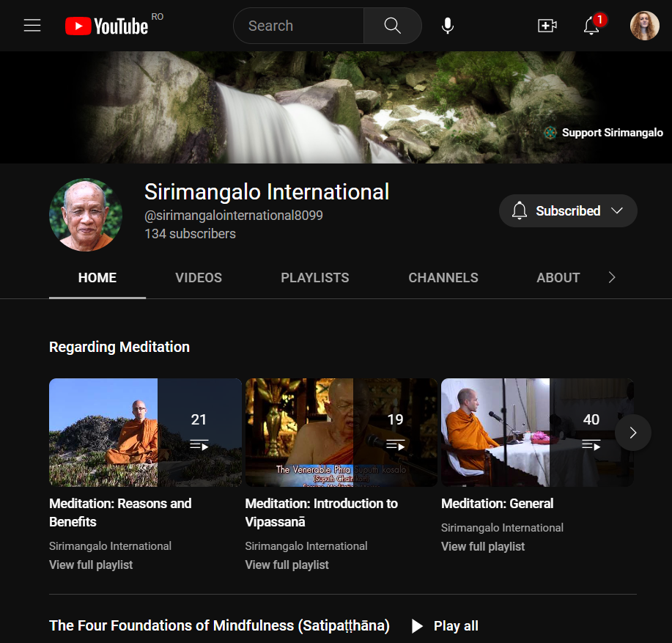
Task: Open the Create video menu
Action: 547,26
